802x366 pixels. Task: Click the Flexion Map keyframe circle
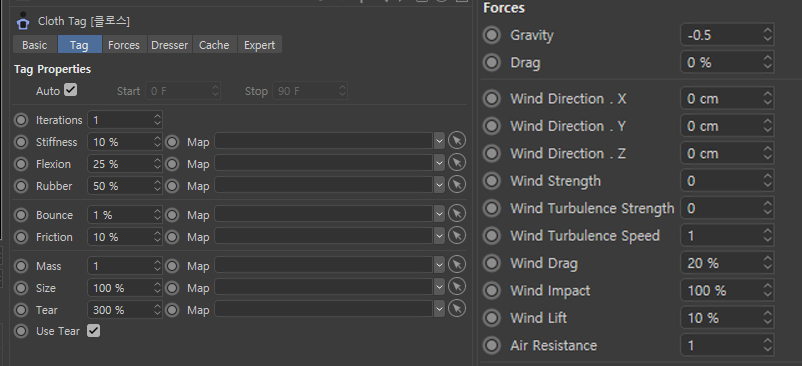172,164
